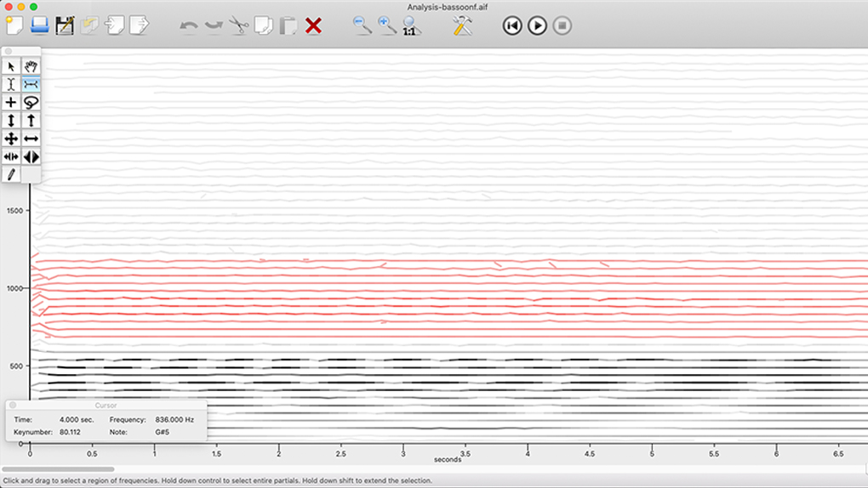
Task: Select the time region I-beam tool
Action: (11, 84)
